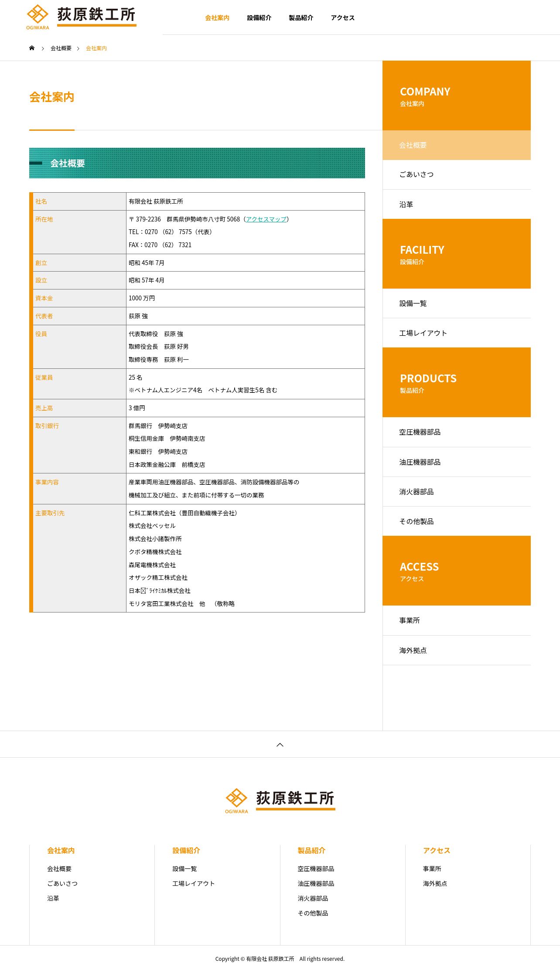The width and height of the screenshot is (560, 980).
Task: Click 会社概要 breadcrumb link
Action: coord(61,48)
